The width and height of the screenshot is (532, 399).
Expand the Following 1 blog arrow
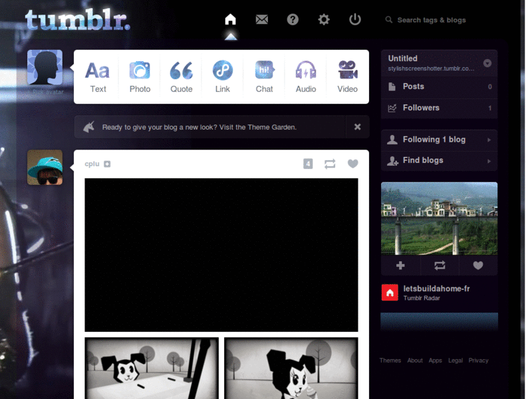[489, 140]
